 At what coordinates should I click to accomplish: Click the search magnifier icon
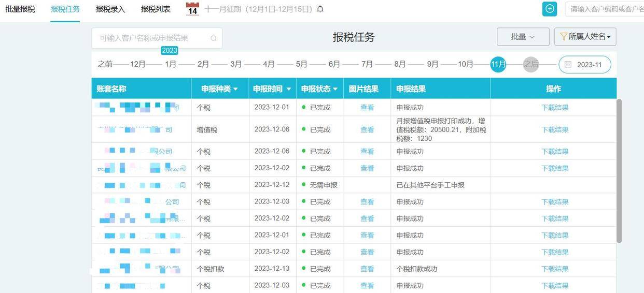click(214, 38)
